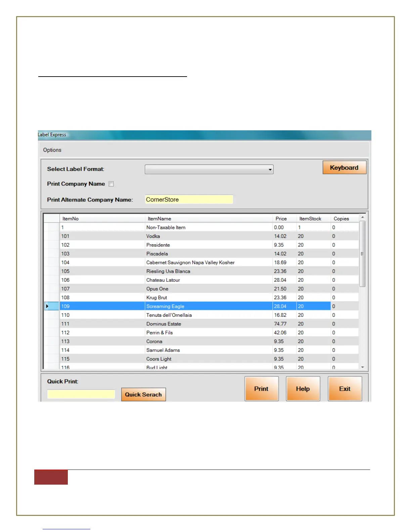The width and height of the screenshot is (411, 532).
Task: Click the Exit button
Action: 345,389
